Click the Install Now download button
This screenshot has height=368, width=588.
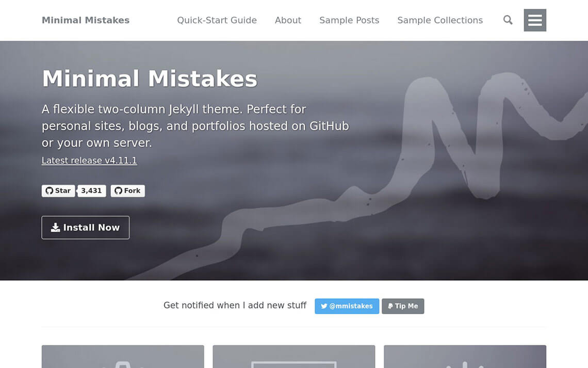point(86,227)
